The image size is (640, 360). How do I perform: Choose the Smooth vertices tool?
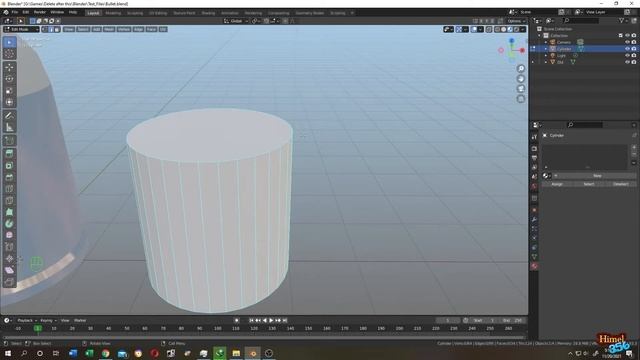point(9,235)
